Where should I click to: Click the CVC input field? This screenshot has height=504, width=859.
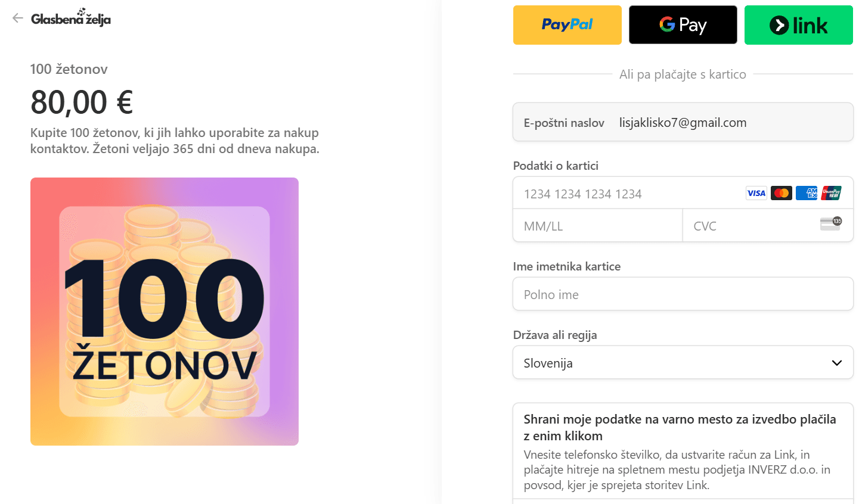point(751,226)
